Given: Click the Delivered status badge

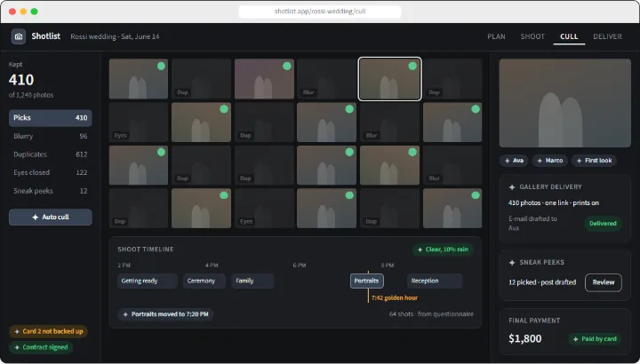Looking at the screenshot, I should click(x=603, y=224).
